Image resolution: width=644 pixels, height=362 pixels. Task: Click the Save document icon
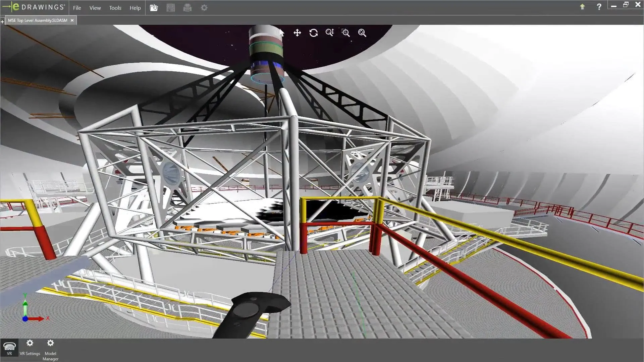tap(171, 7)
